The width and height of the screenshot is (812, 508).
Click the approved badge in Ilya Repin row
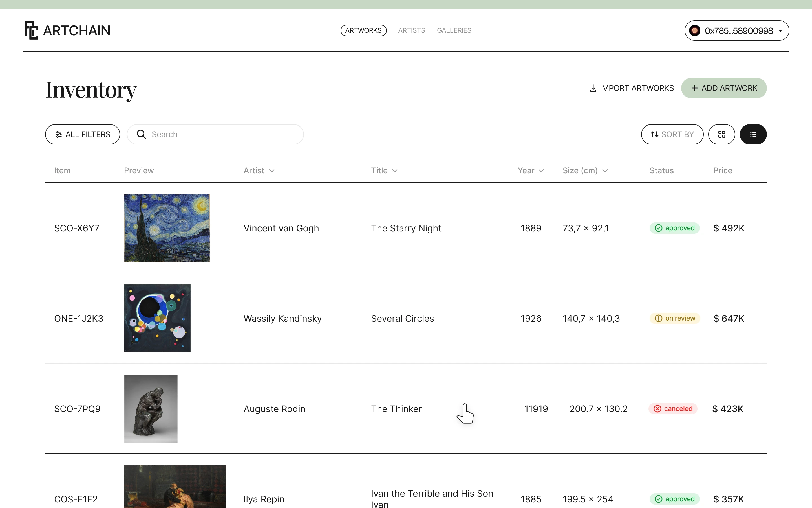pyautogui.click(x=674, y=499)
